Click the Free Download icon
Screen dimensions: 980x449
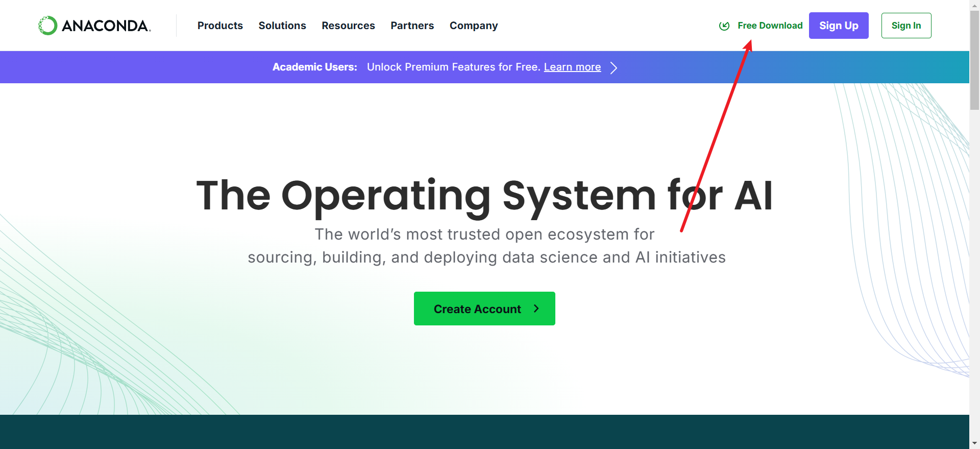(724, 26)
